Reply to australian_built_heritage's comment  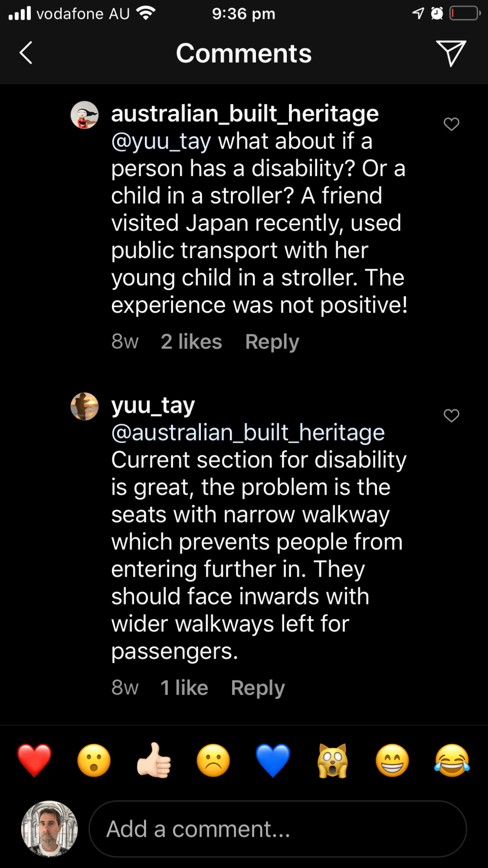pos(272,342)
